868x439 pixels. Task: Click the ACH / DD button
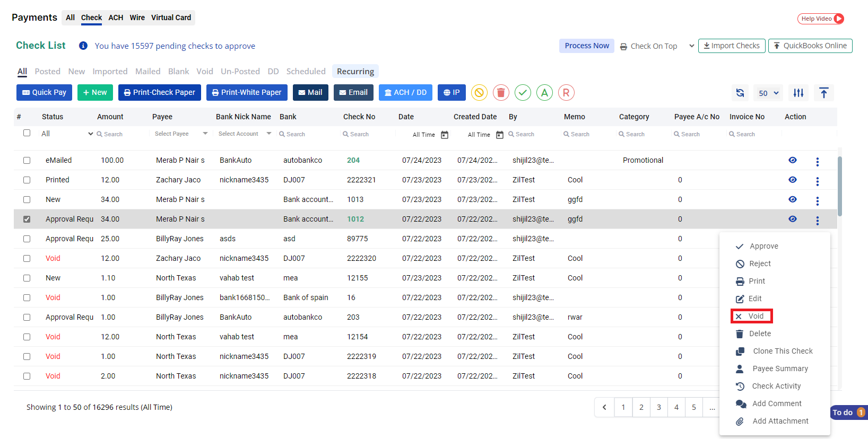pyautogui.click(x=405, y=92)
